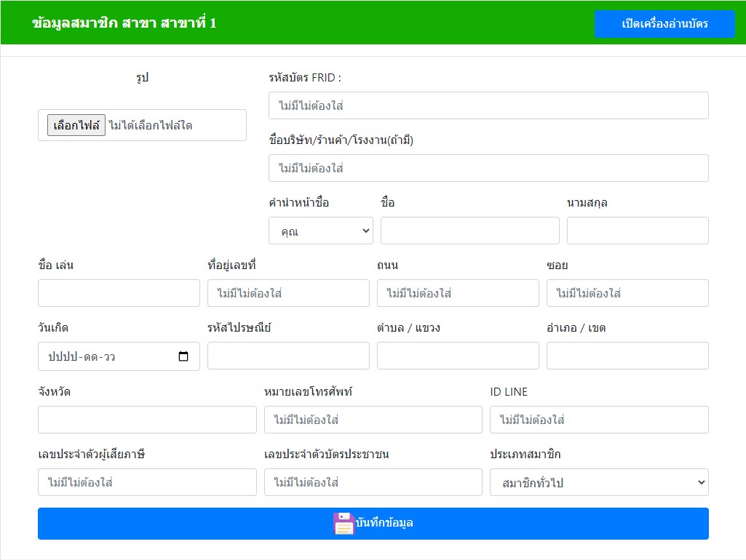Focus the ชื่อบริษัท/ร้านค้า/โรงงาน input field
The height and width of the screenshot is (560, 746).
pos(488,168)
